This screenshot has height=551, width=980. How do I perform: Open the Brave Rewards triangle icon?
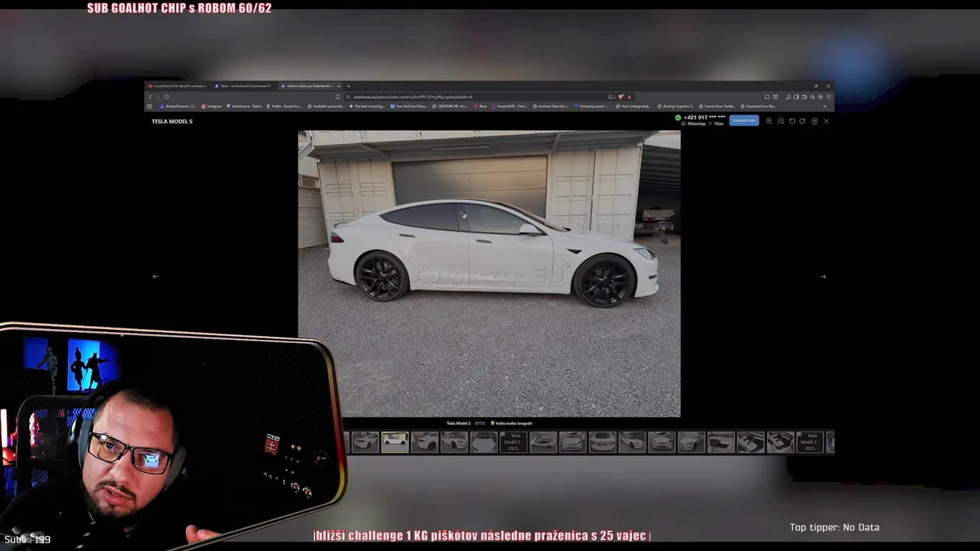click(629, 97)
